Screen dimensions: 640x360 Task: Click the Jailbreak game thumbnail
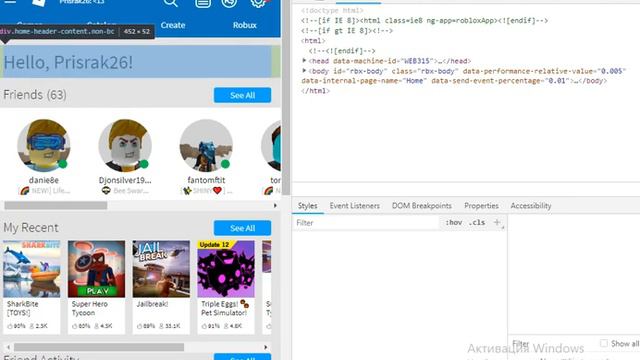(161, 269)
